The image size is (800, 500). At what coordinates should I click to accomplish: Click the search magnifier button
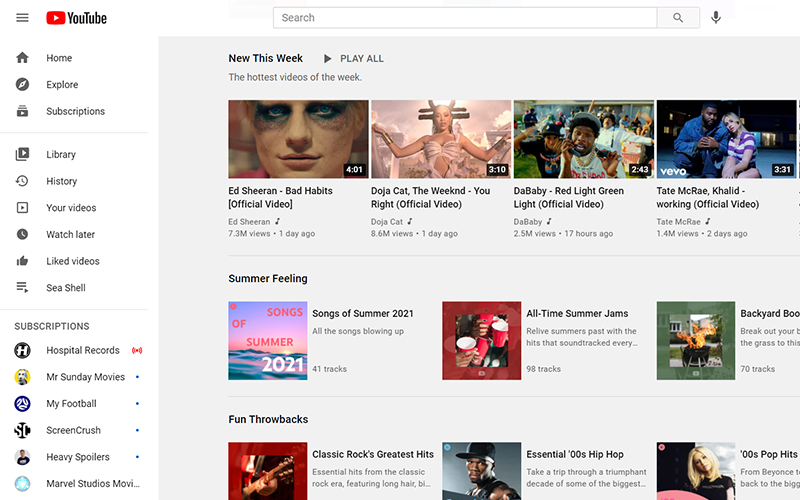click(x=678, y=18)
